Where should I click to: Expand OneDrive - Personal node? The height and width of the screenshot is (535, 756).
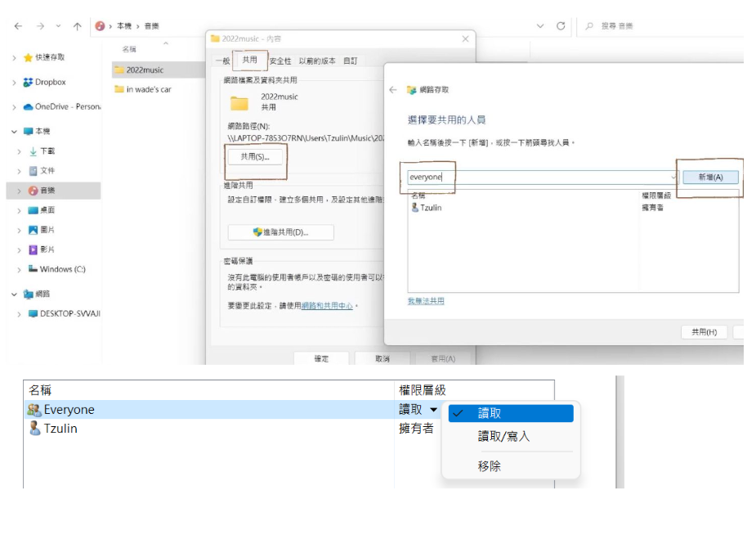(14, 107)
